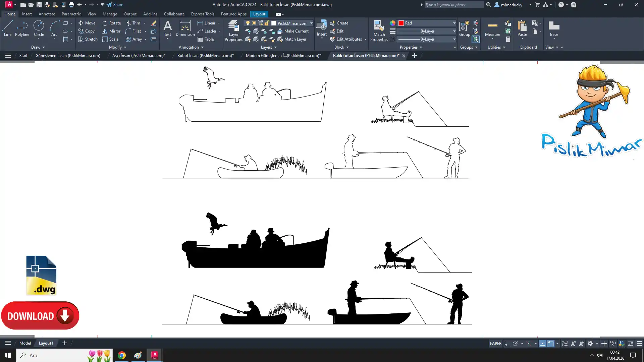Image resolution: width=644 pixels, height=362 pixels.
Task: Click the Red color swatch
Action: 401,23
